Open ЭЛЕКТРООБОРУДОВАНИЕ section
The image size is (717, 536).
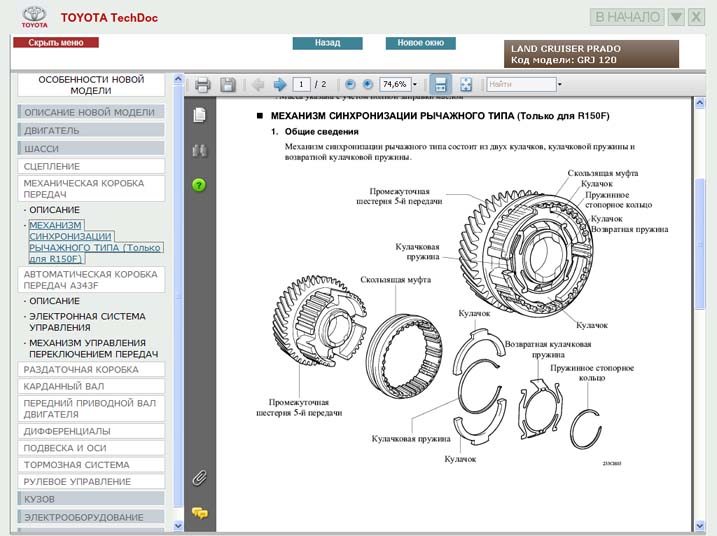[91, 517]
